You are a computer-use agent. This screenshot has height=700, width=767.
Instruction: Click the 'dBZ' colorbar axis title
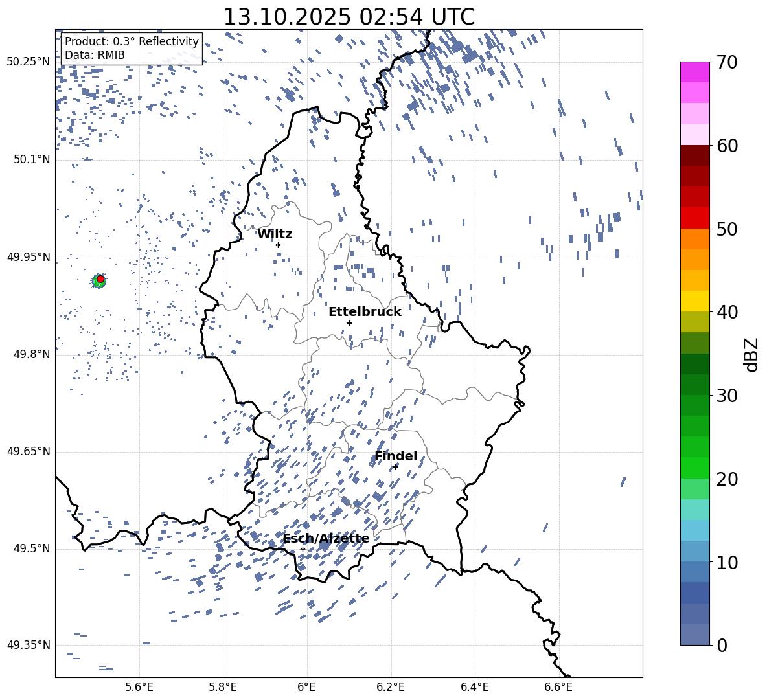(x=752, y=354)
